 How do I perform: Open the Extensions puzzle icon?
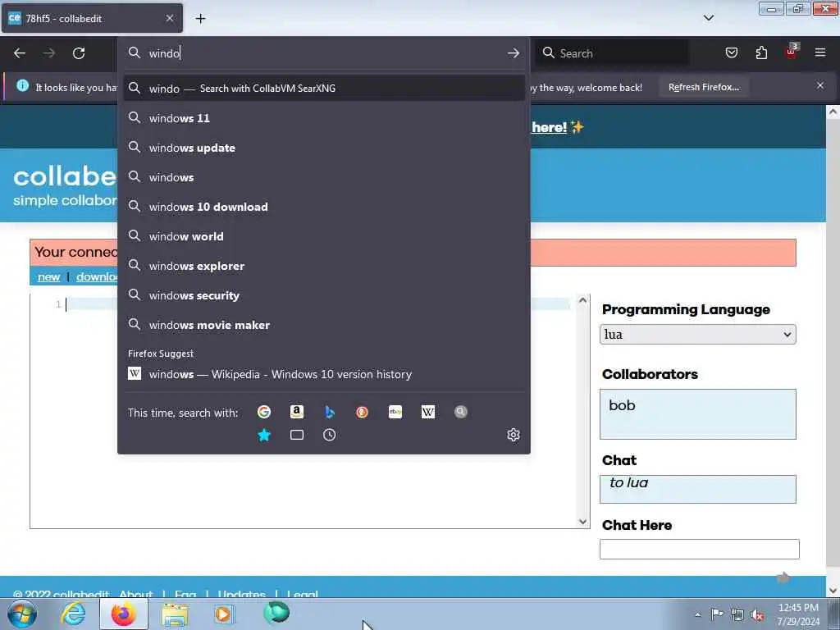[x=761, y=52]
